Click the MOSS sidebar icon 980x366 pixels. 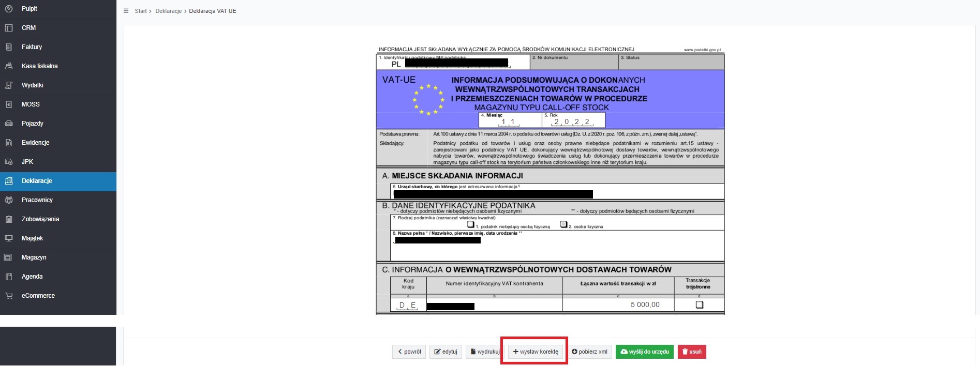click(9, 104)
